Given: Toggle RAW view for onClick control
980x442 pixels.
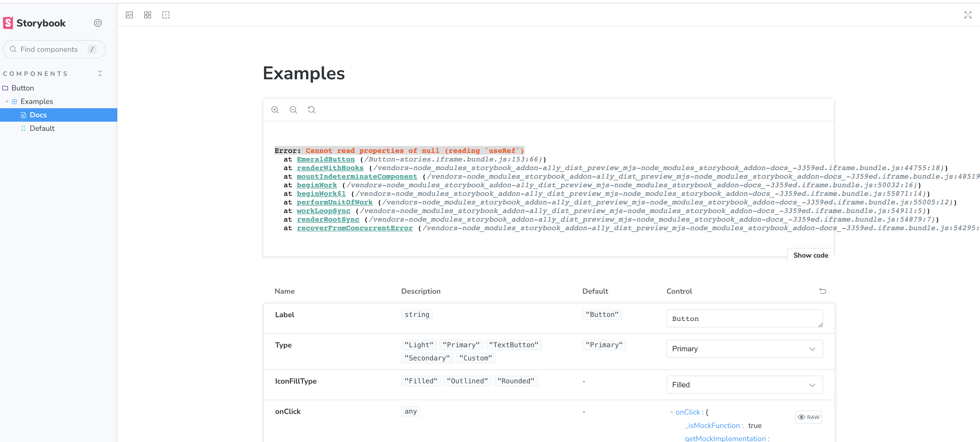Looking at the screenshot, I should click(808, 417).
